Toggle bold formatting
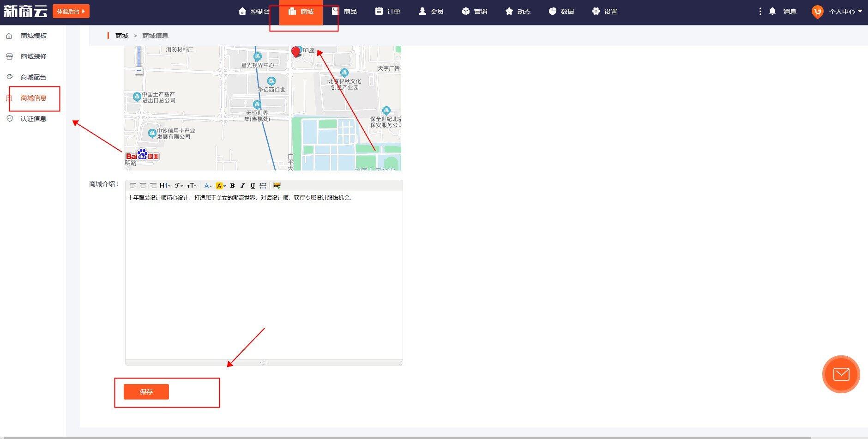 232,186
